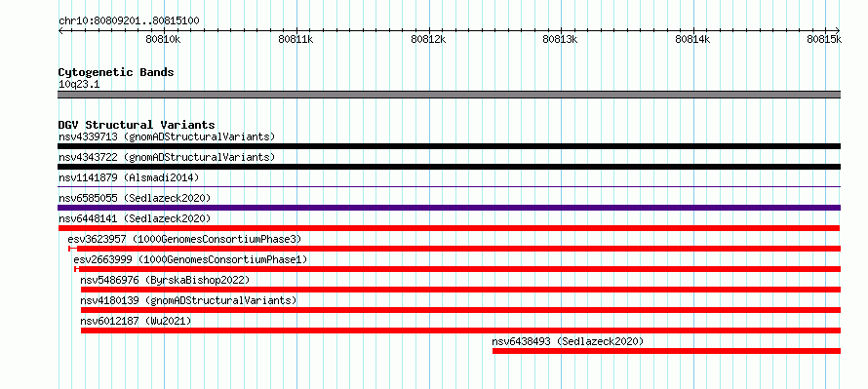Screen dimensions: 868x389
Task: Click the 80811k ruler tick label
Action: (296, 39)
